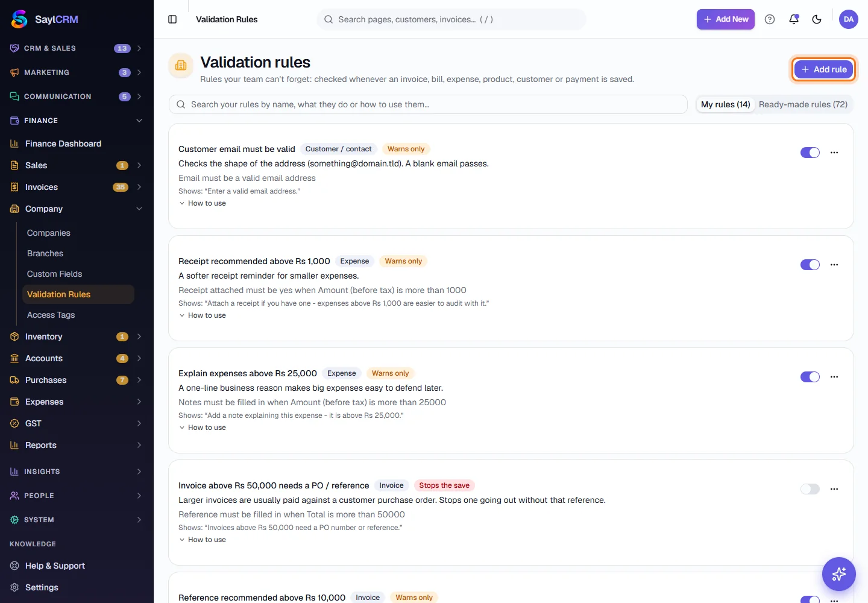Click the Invoices sidebar icon
868x603 pixels.
[x=14, y=187]
